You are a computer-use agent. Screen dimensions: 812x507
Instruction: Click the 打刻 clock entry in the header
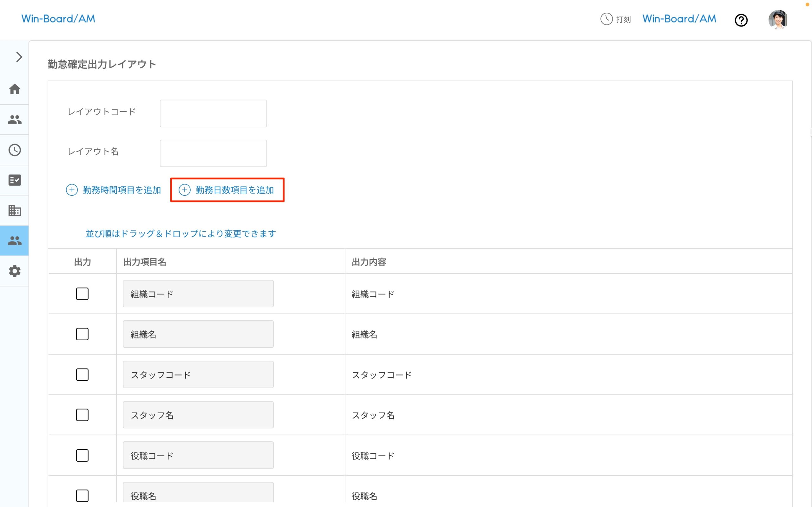[616, 19]
